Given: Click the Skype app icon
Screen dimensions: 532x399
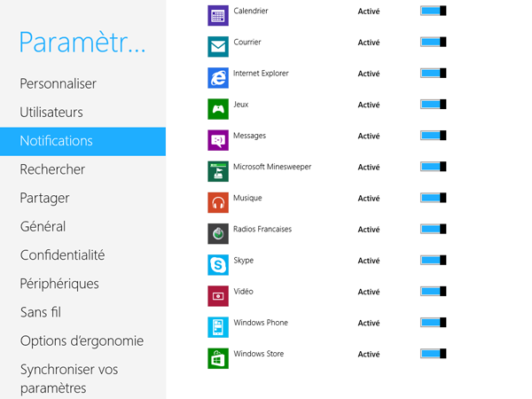Looking at the screenshot, I should 218,265.
